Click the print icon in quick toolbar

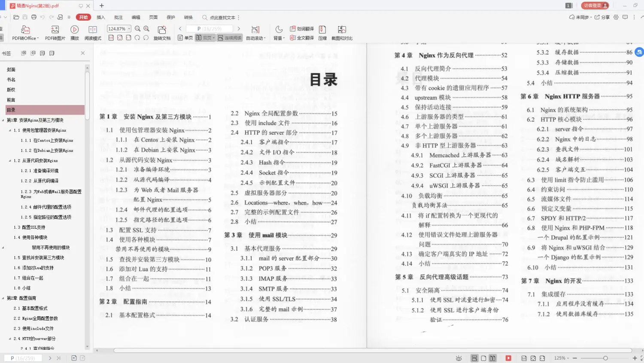(x=34, y=17)
